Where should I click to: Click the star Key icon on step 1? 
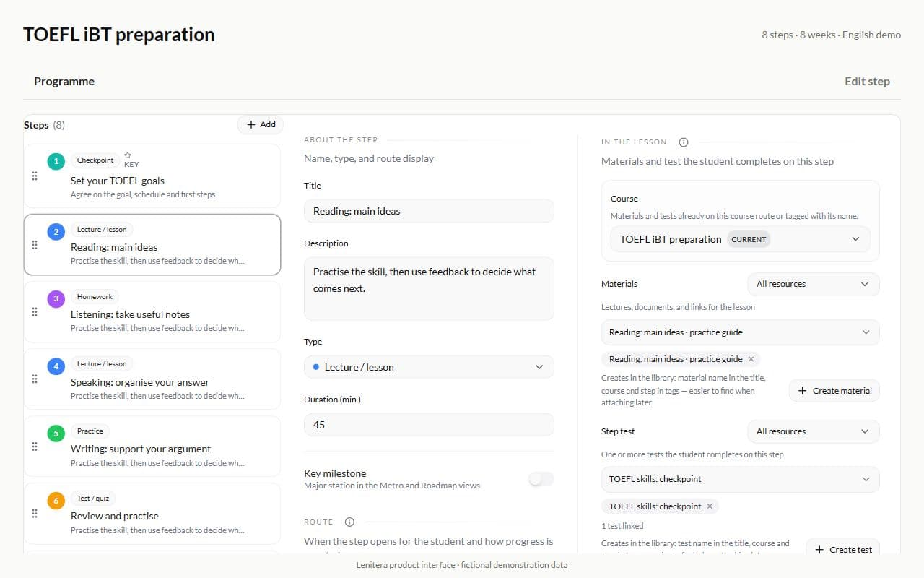click(x=128, y=155)
